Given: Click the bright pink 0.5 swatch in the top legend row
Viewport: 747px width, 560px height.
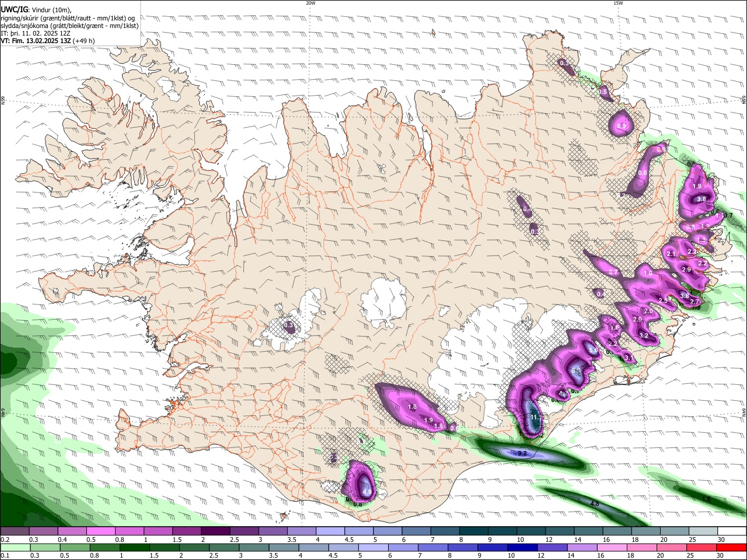Looking at the screenshot, I should [x=100, y=531].
